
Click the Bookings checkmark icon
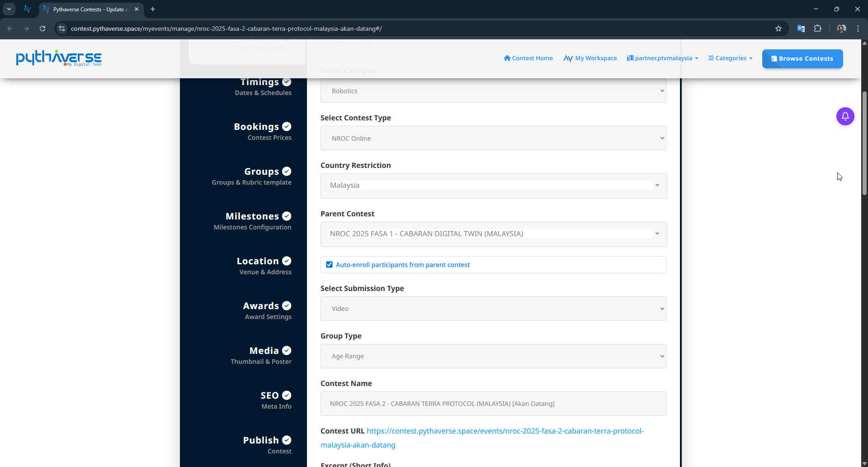tap(287, 126)
